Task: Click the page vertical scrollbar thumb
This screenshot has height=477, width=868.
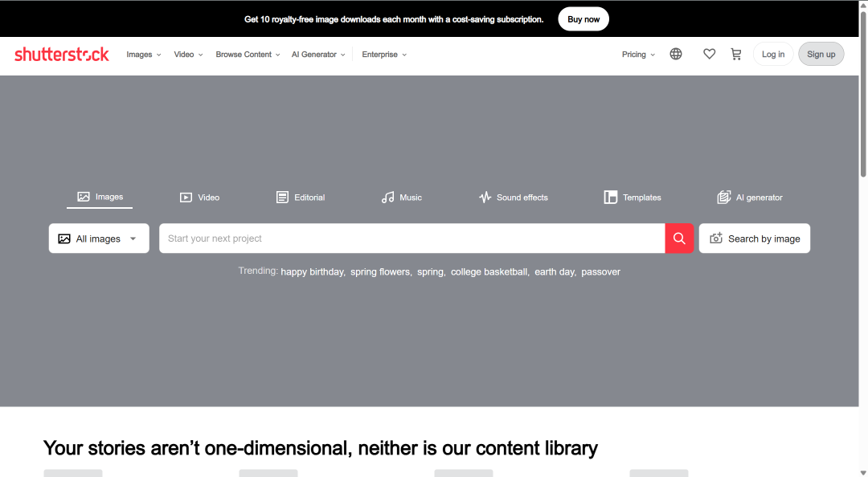Action: [x=863, y=94]
